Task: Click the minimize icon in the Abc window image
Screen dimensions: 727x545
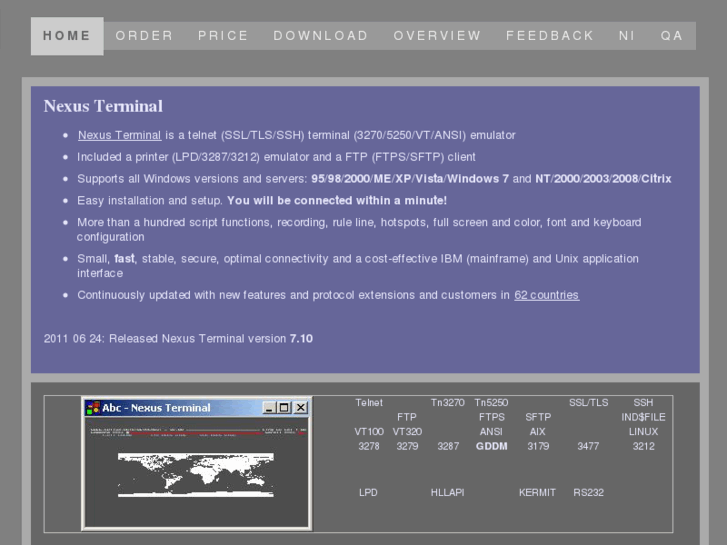Action: [269, 408]
